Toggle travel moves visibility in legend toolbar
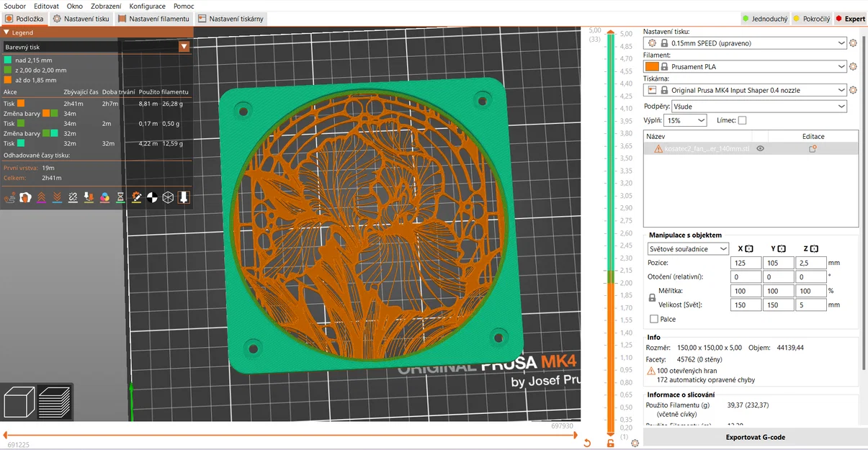Viewport: 868px width, 450px height. [x=9, y=197]
